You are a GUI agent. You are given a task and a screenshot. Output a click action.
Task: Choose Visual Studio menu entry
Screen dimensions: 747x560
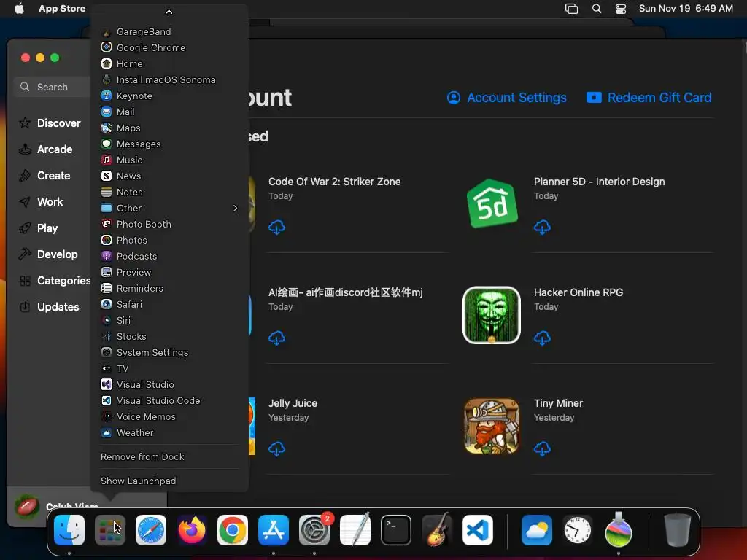169,384
